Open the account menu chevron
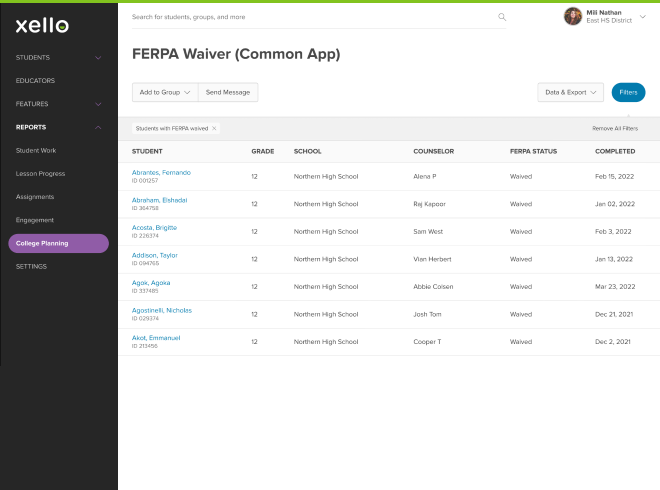 click(x=643, y=17)
